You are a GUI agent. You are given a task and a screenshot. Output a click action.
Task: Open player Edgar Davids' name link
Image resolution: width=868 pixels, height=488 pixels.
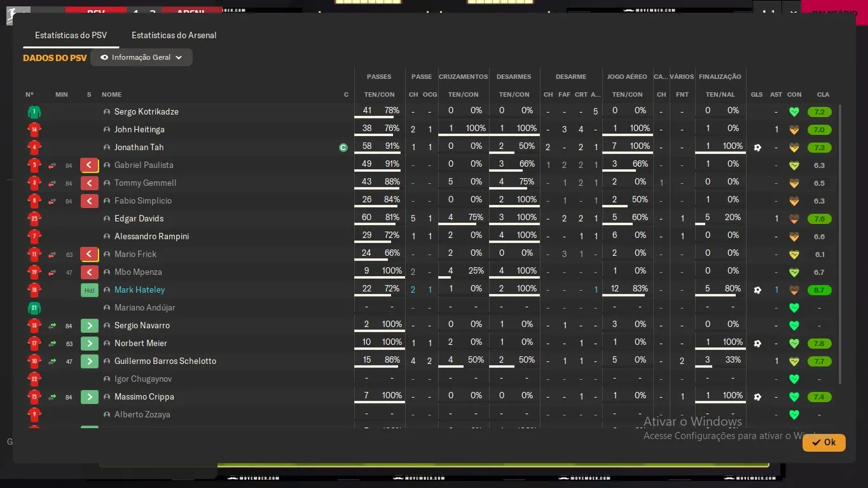pos(139,219)
